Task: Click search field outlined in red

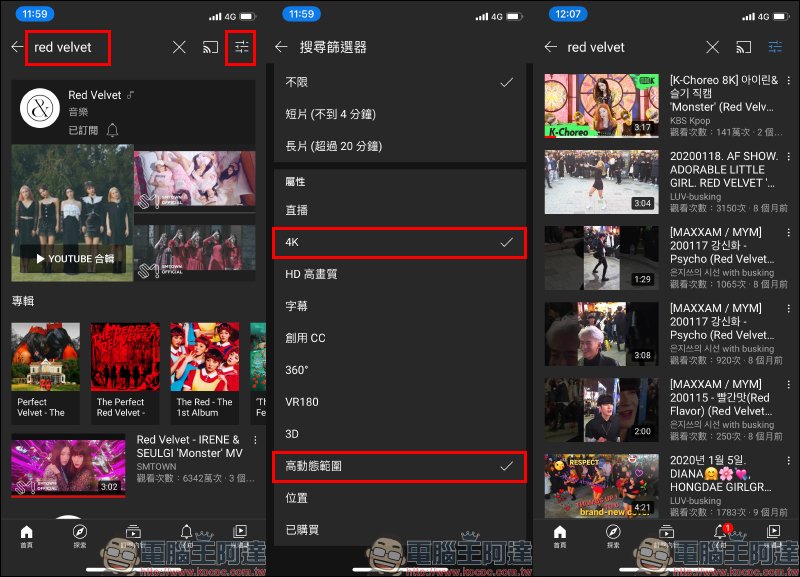Action: point(67,47)
